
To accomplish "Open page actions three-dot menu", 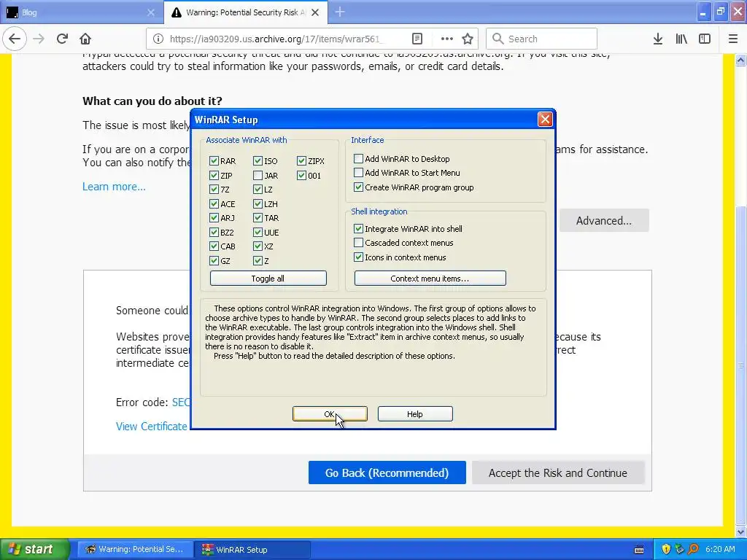I will 447,39.
